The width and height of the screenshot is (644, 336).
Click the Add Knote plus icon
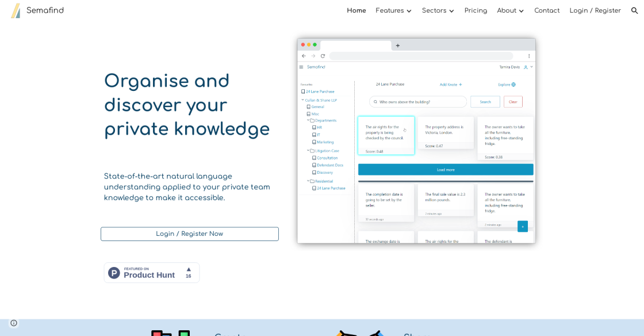coord(461,85)
